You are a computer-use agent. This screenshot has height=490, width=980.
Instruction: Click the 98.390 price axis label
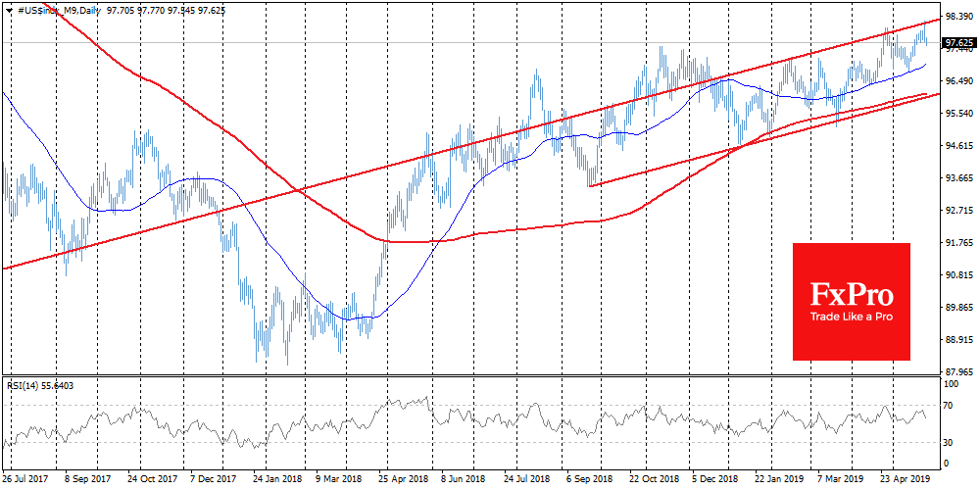click(957, 18)
